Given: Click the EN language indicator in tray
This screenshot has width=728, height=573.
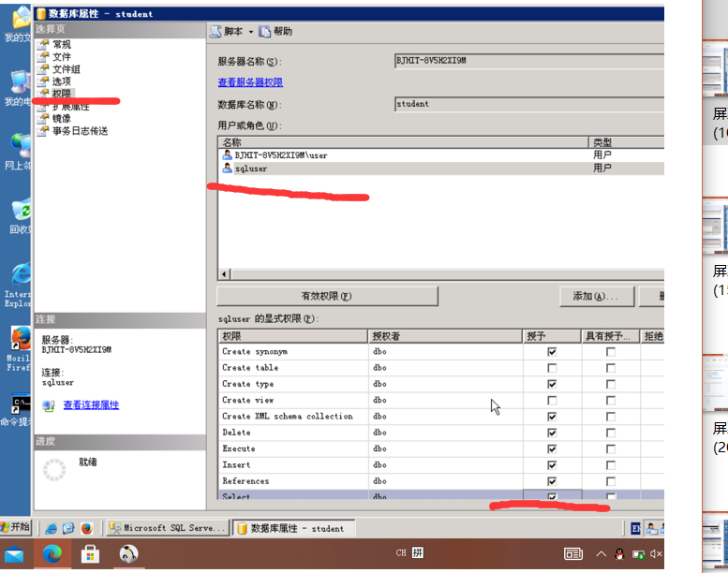Looking at the screenshot, I should coord(635,528).
